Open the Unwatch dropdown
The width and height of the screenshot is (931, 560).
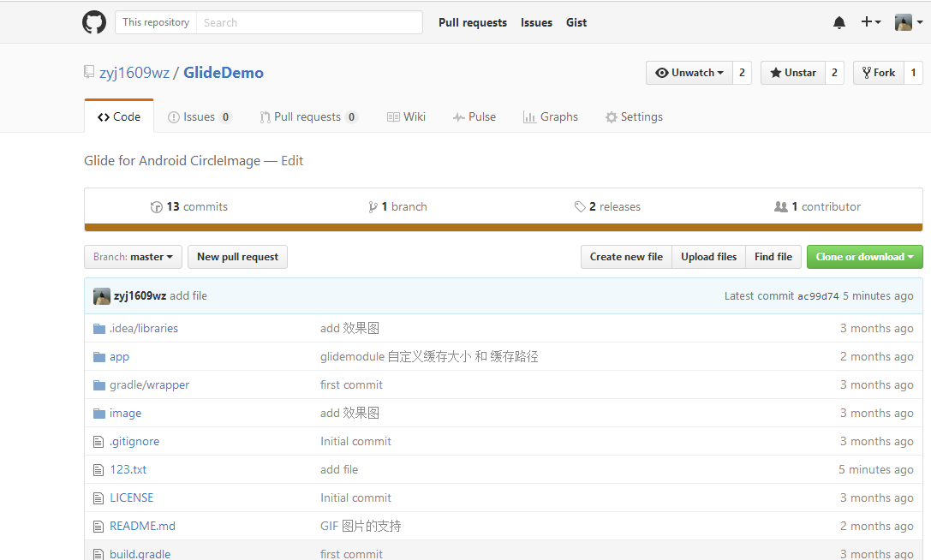[689, 73]
